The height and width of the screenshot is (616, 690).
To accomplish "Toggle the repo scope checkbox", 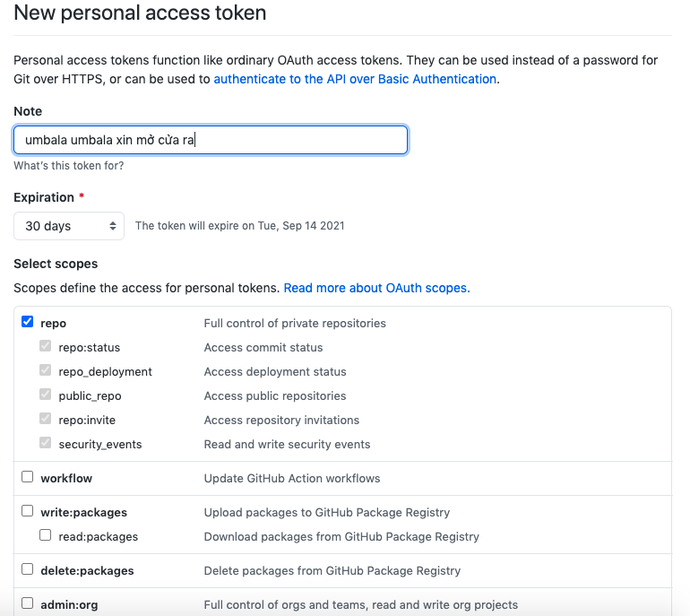I will (27, 322).
